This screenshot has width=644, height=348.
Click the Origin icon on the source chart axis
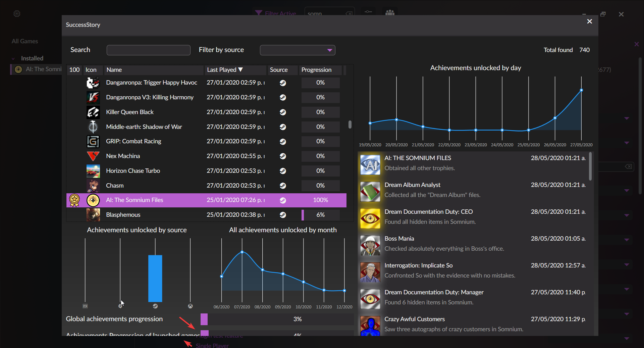point(121,306)
